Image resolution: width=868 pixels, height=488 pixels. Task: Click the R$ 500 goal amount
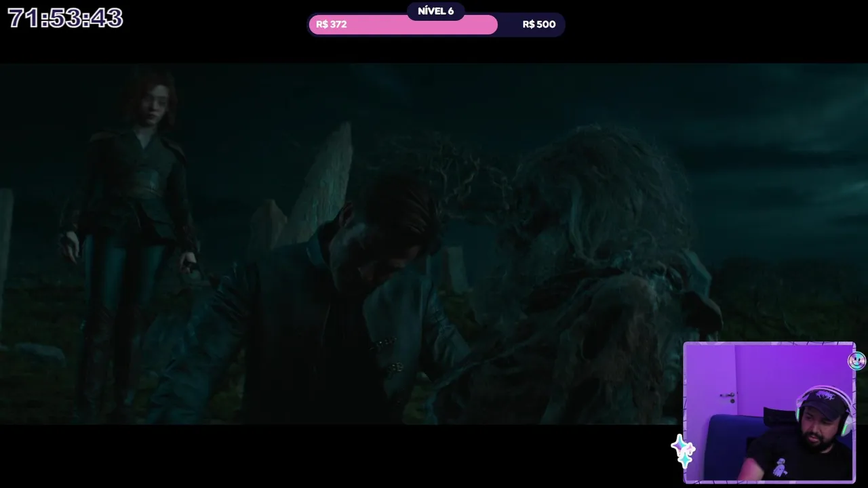tap(539, 24)
